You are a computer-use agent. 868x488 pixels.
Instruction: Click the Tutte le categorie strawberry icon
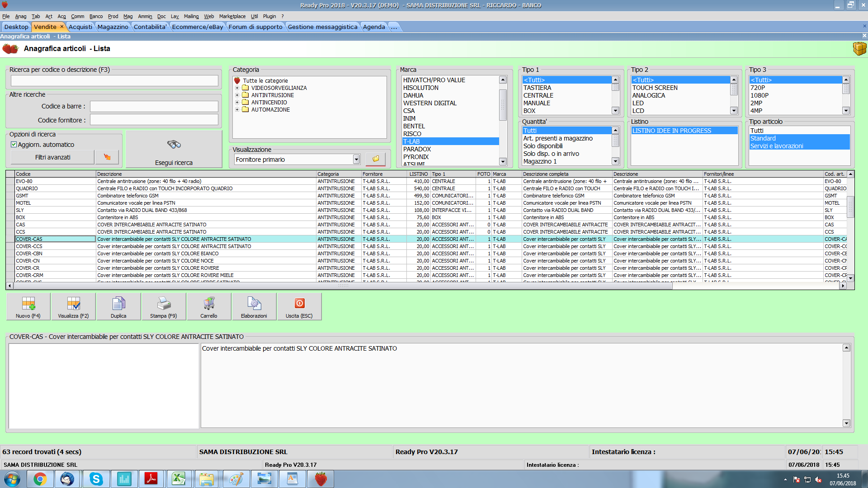[x=237, y=80]
